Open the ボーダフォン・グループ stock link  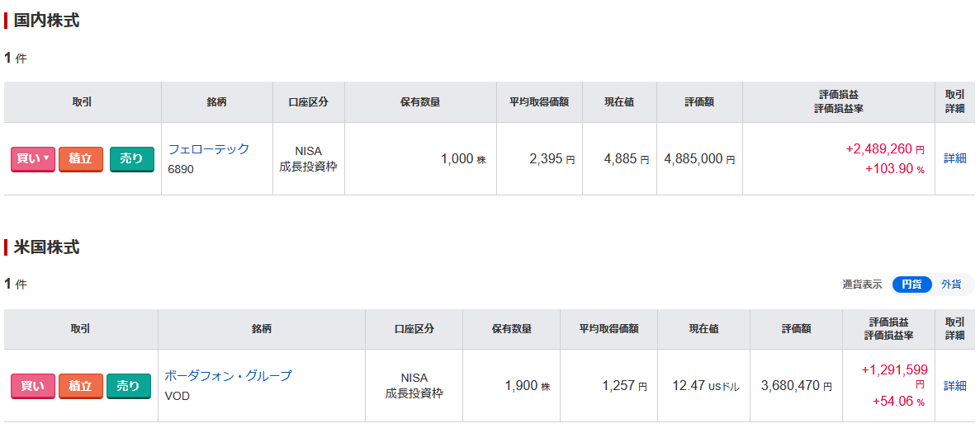pos(228,376)
